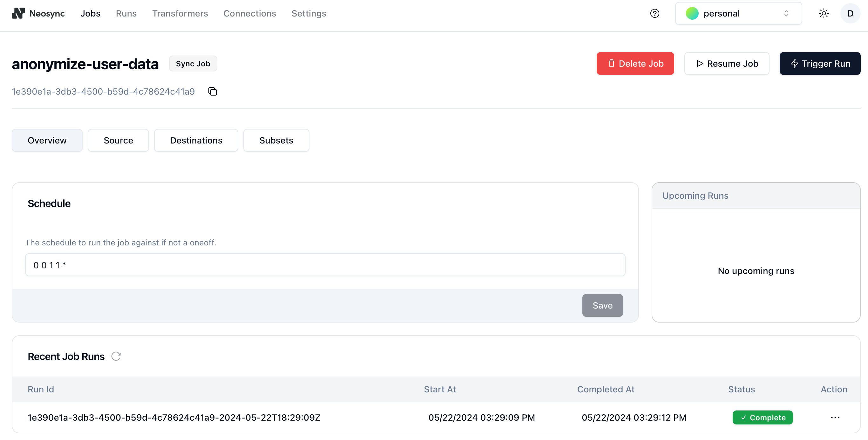Trigger a run with the lightning icon

click(x=794, y=63)
